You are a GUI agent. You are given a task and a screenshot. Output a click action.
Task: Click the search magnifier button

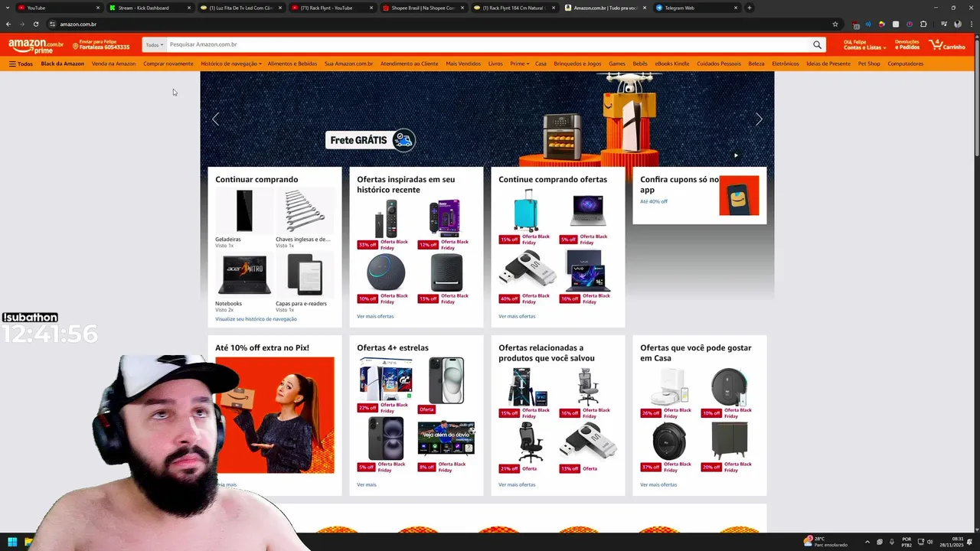[817, 45]
